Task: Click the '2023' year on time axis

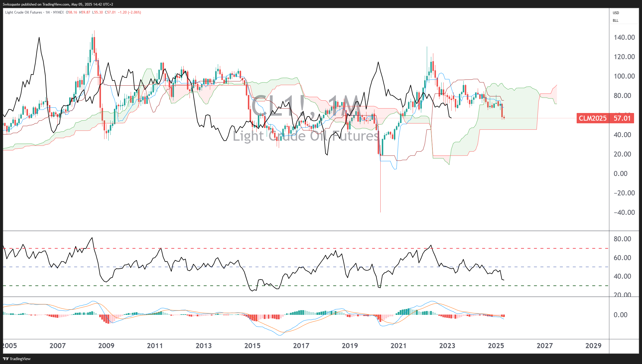Action: point(447,346)
